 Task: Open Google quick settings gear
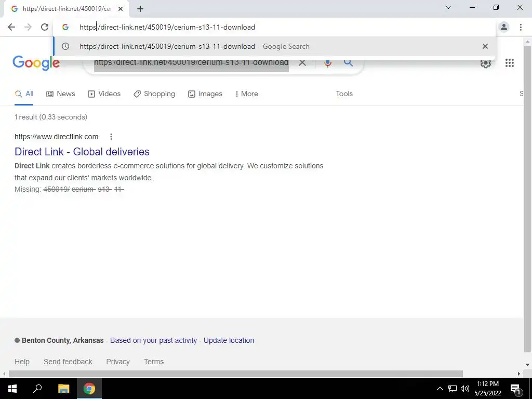point(486,63)
